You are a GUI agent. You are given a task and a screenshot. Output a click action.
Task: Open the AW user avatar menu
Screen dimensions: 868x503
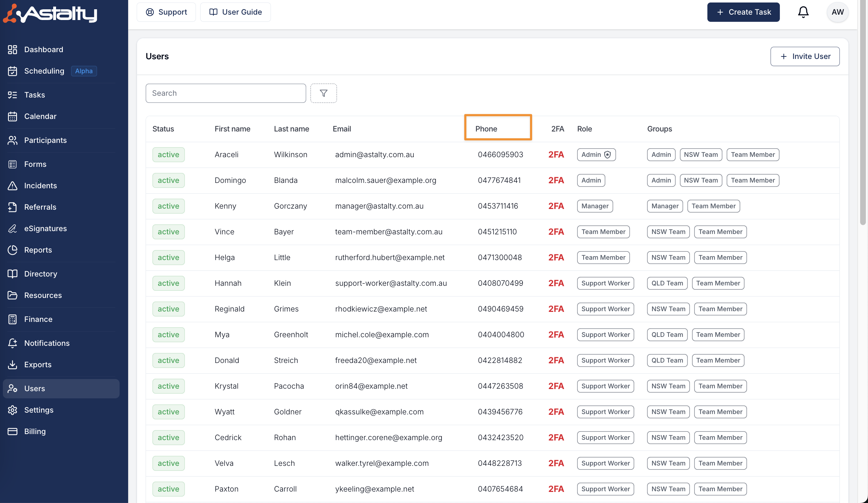(837, 12)
